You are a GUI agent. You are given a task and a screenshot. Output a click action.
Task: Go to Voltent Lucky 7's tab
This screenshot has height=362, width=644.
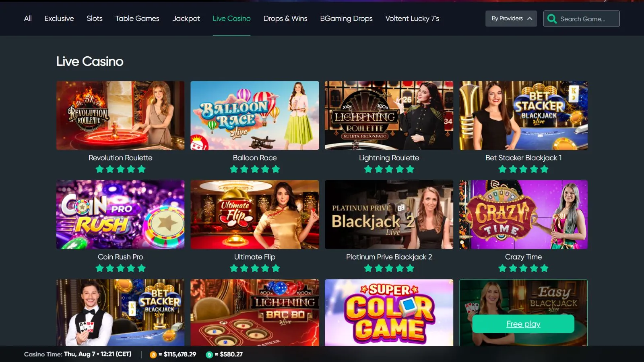click(x=412, y=19)
